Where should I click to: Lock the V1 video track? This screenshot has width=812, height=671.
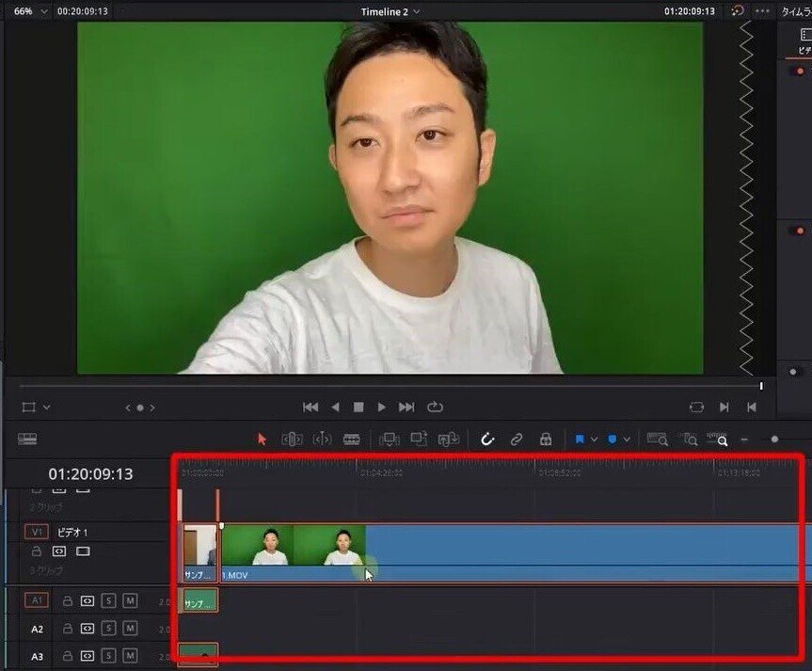pyautogui.click(x=37, y=551)
